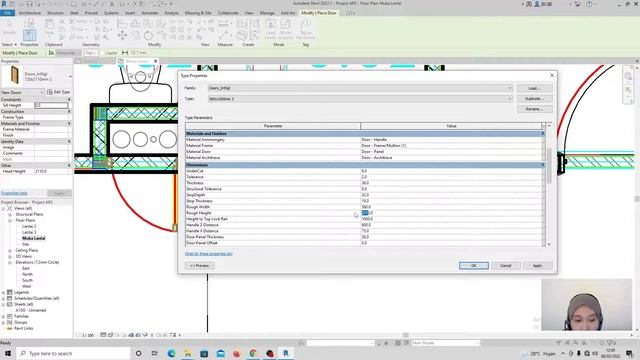Click the Load button in Type Properties

(535, 88)
